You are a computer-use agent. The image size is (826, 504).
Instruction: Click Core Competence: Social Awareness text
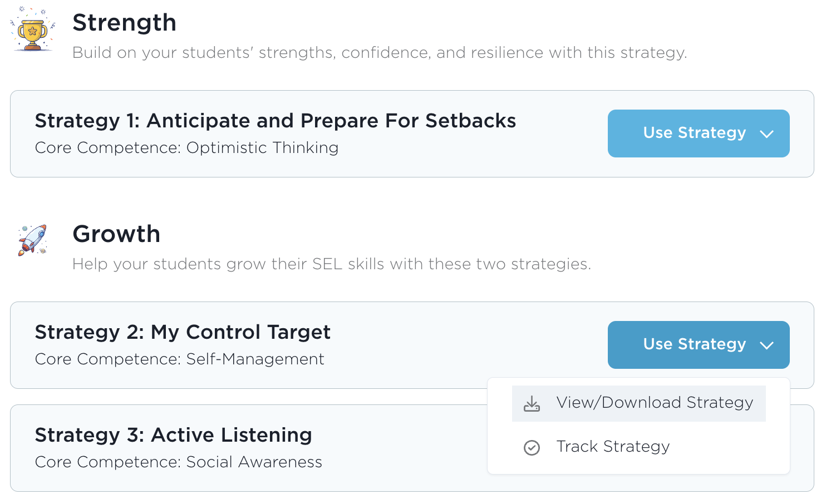coord(178,462)
